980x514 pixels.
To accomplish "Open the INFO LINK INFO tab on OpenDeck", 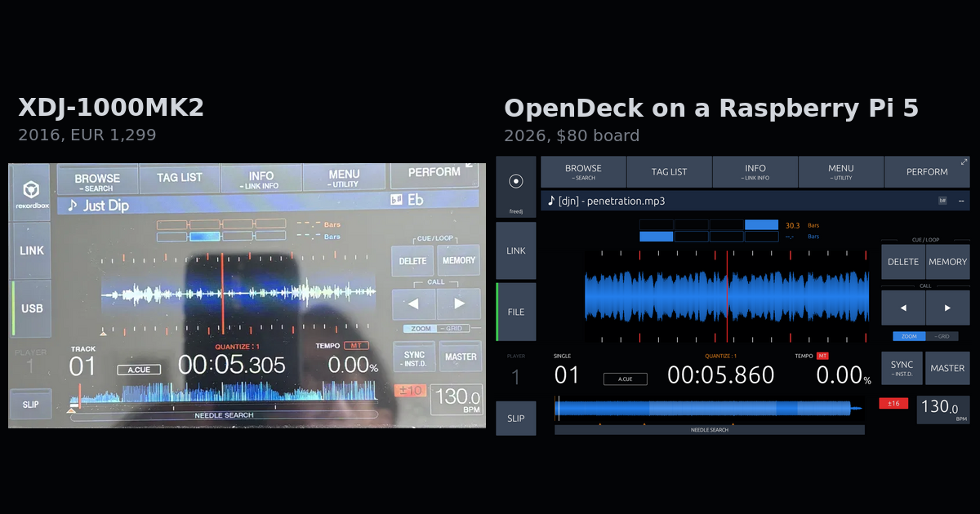I will point(755,171).
